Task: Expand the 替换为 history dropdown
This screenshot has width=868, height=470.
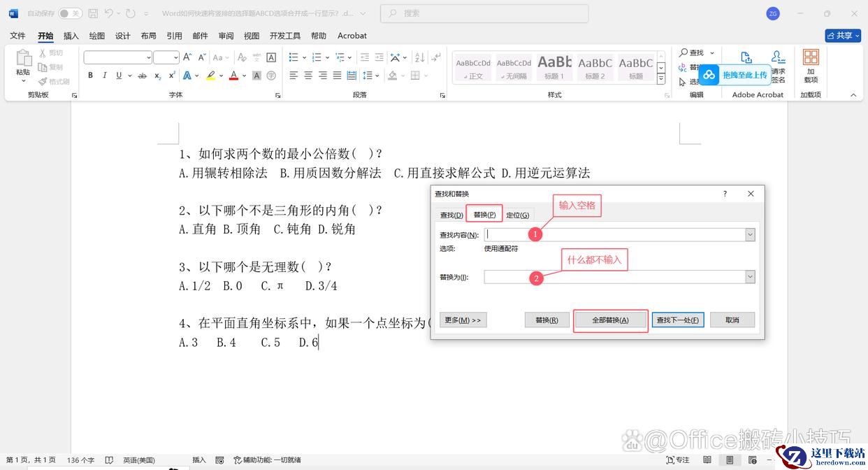Action: [x=750, y=277]
